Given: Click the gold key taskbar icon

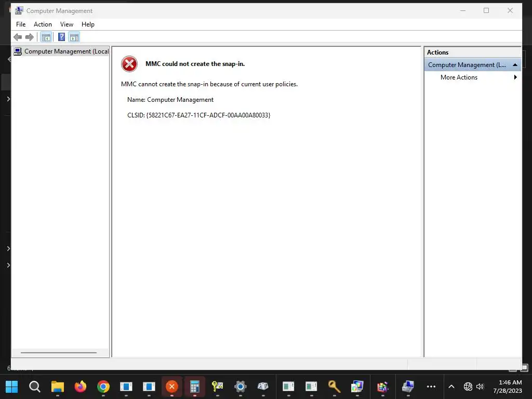Looking at the screenshot, I should (x=334, y=387).
